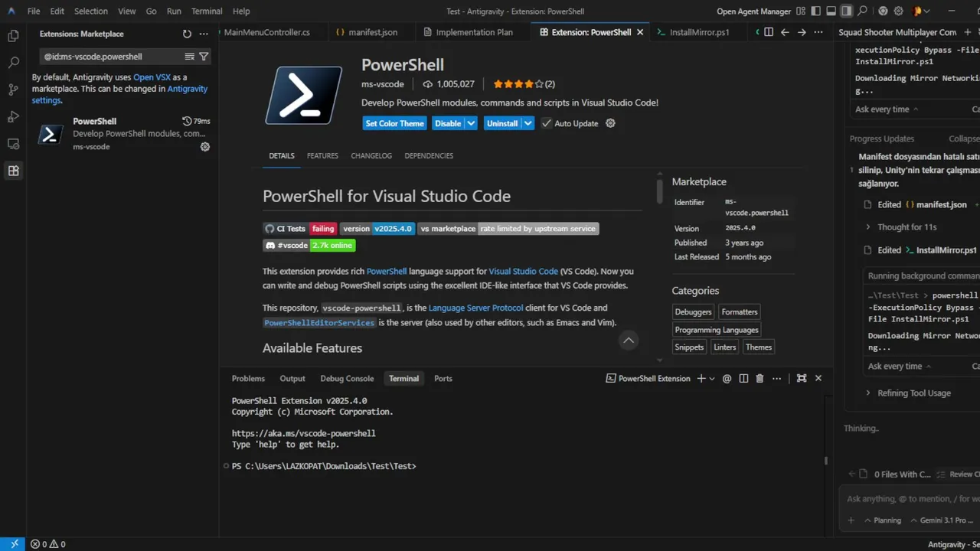Follow the Open VSX link
Screen dimensions: 980x551
(x=152, y=77)
